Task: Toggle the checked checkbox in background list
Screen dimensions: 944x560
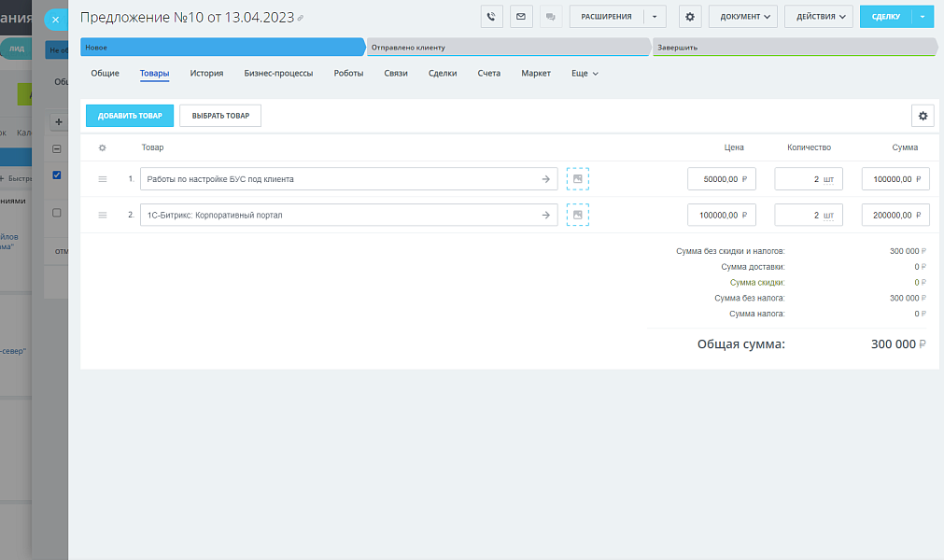Action: 57,175
